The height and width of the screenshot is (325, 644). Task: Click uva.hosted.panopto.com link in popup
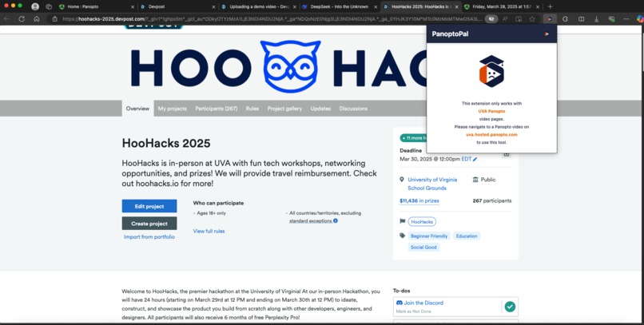491,135
